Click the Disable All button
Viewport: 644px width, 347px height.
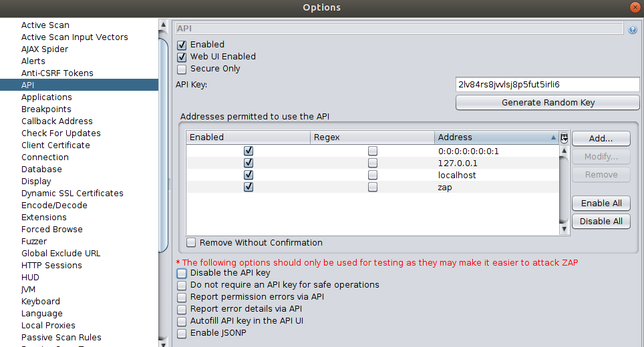601,222
